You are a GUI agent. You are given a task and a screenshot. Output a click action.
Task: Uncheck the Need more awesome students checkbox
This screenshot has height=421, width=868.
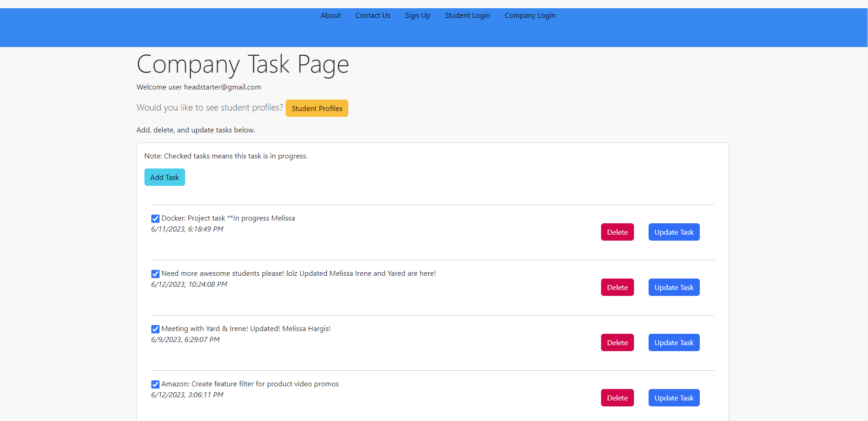click(x=155, y=274)
